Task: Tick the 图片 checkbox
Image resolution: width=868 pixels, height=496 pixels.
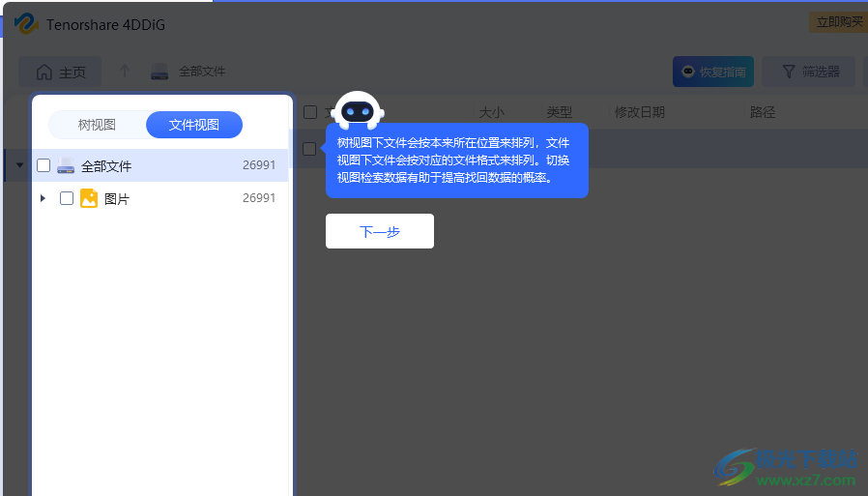Action: [67, 198]
